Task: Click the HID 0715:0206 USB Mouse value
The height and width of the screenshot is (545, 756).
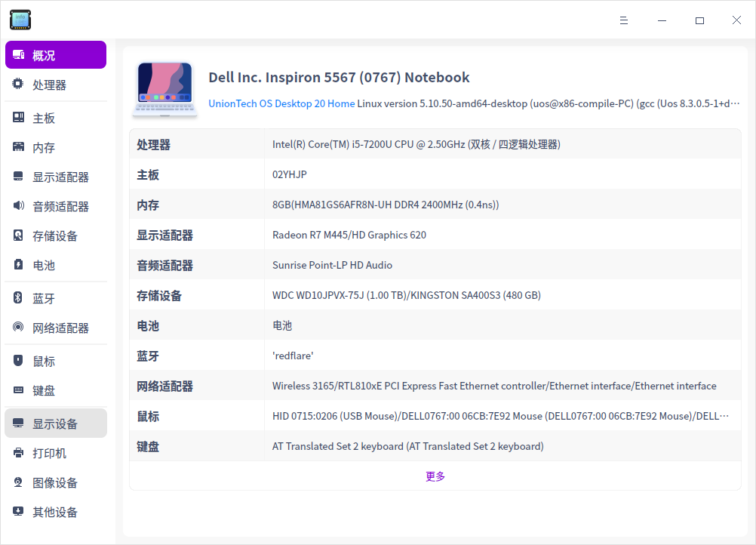Action: [500, 416]
